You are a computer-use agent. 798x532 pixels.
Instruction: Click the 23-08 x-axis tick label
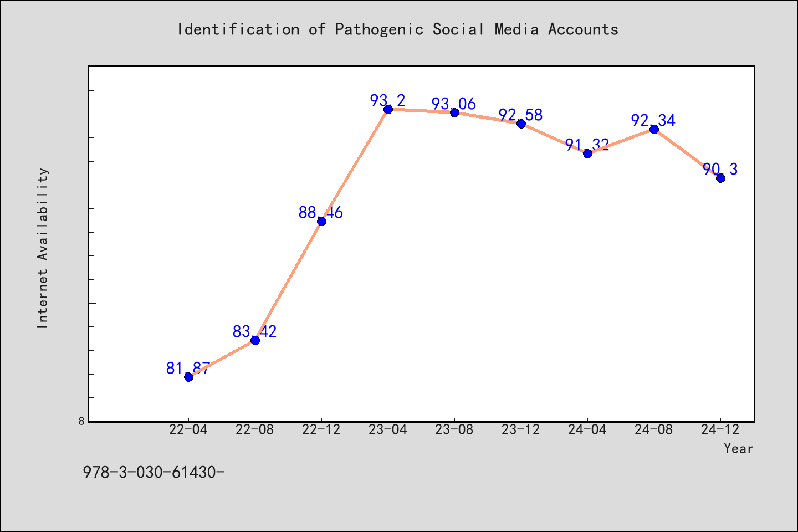click(454, 430)
